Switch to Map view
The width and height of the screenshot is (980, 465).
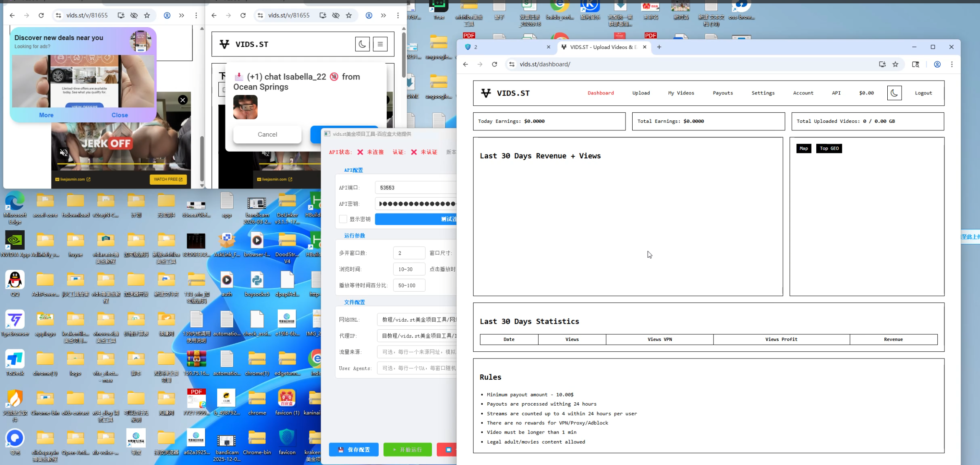pos(803,148)
